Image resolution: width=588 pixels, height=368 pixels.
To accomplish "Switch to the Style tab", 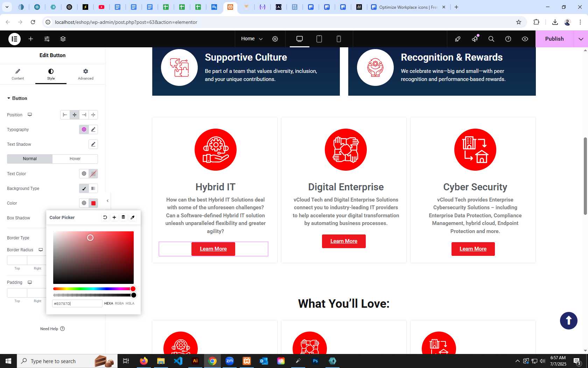I will point(51,74).
